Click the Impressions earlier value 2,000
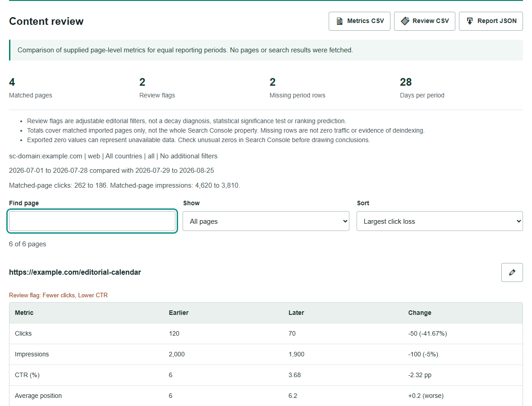Screen dimensions: 532x406 177,354
